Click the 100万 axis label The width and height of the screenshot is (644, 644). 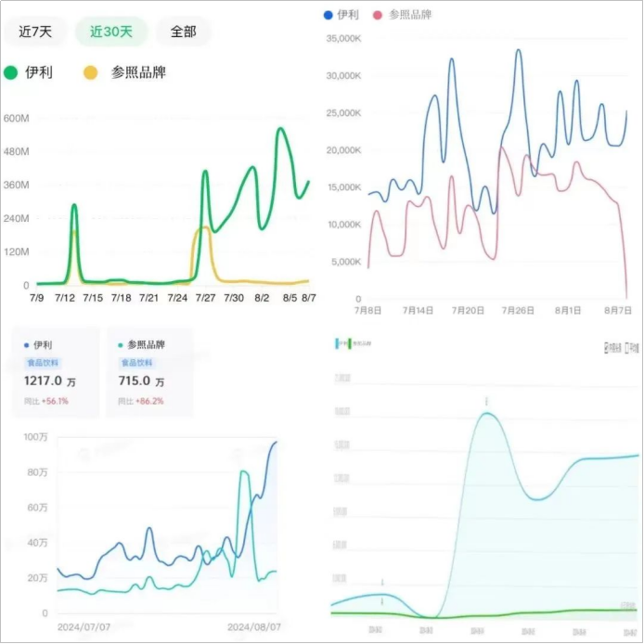35,436
